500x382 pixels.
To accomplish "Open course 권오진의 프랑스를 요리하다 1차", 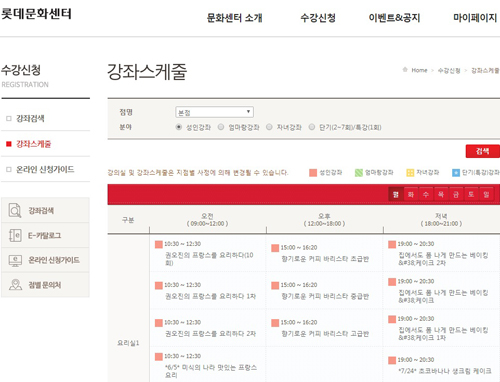I will [211, 296].
